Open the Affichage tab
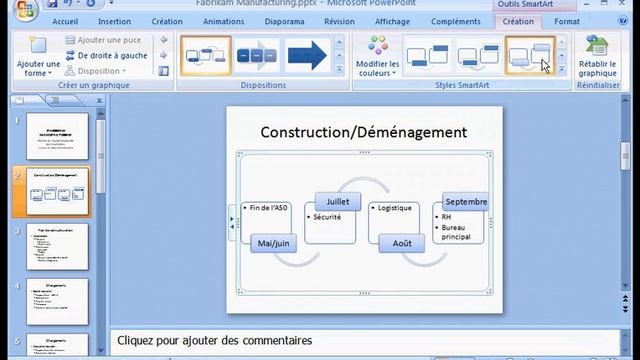This screenshot has height=360, width=640. tap(392, 22)
